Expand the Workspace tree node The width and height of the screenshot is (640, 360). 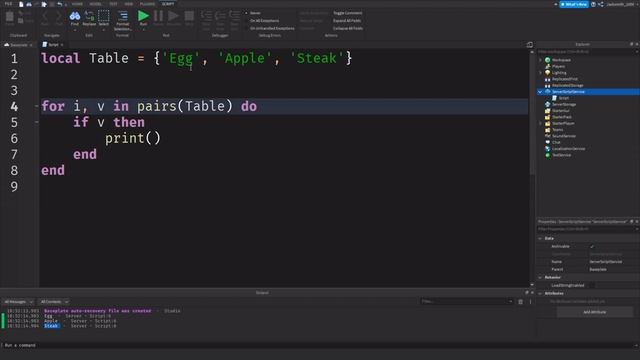(x=541, y=60)
